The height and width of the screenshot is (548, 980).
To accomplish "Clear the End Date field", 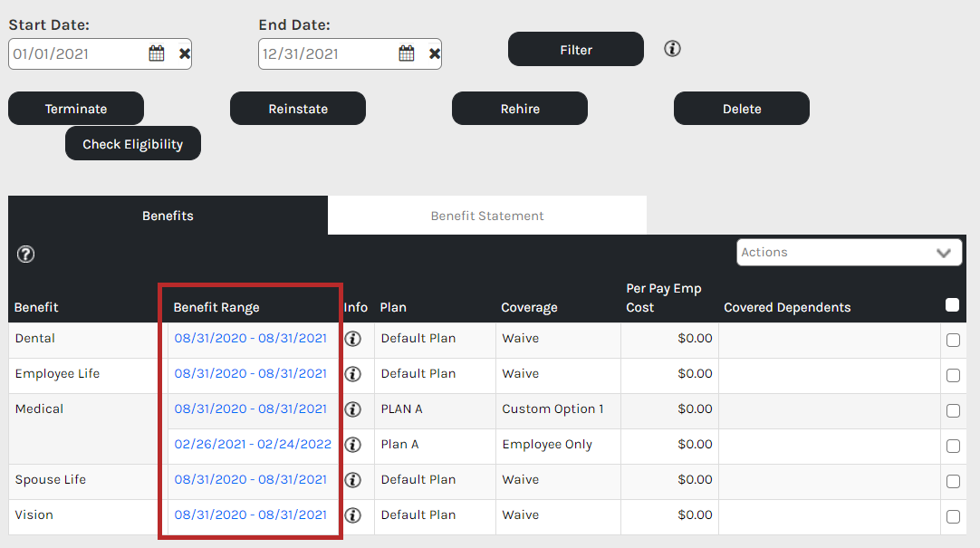I will pos(435,53).
